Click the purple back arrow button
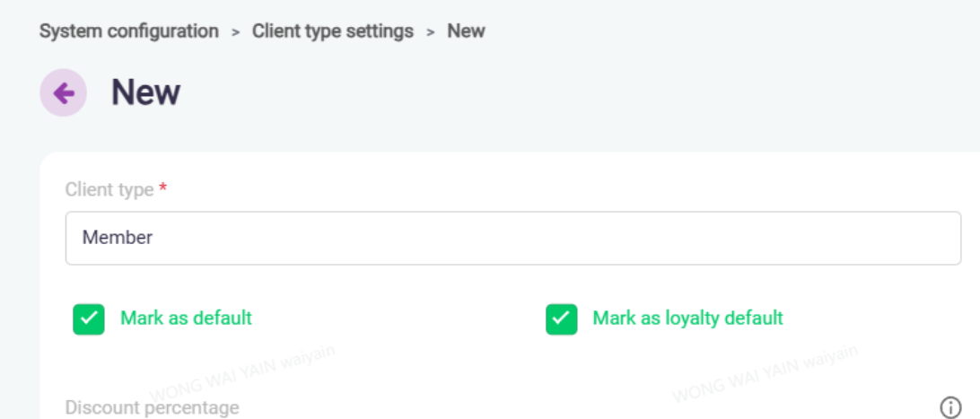This screenshot has width=980, height=419. [x=63, y=92]
